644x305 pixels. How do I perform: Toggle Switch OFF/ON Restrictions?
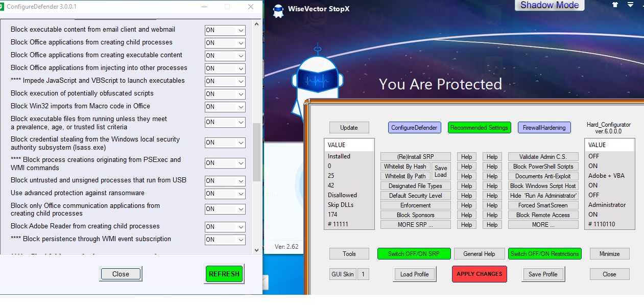tap(545, 254)
